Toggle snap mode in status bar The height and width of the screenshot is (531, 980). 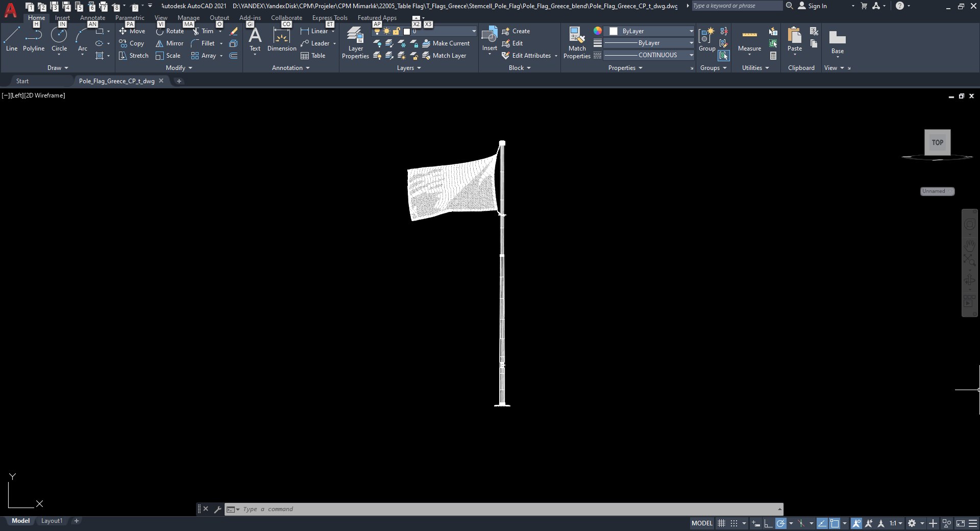734,523
